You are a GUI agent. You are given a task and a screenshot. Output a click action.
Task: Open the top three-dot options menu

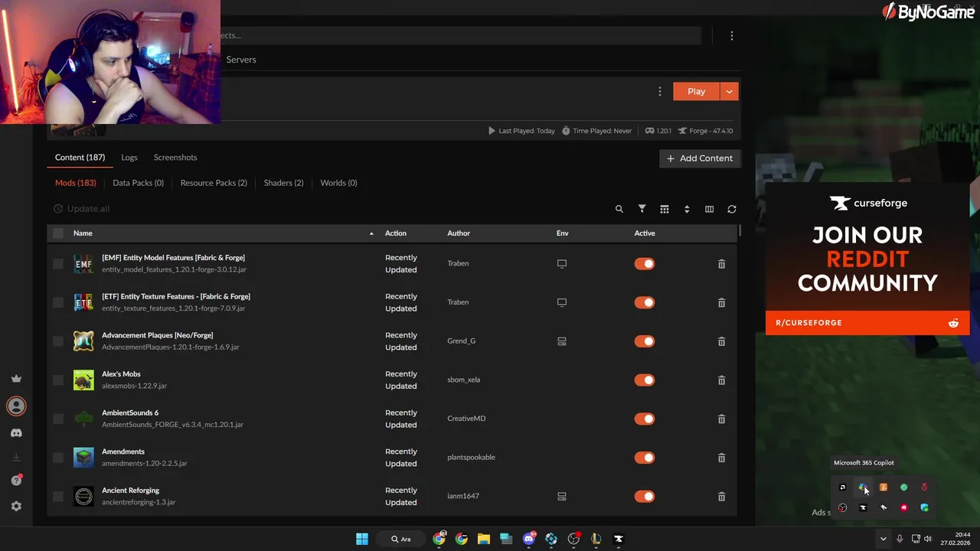[x=732, y=35]
